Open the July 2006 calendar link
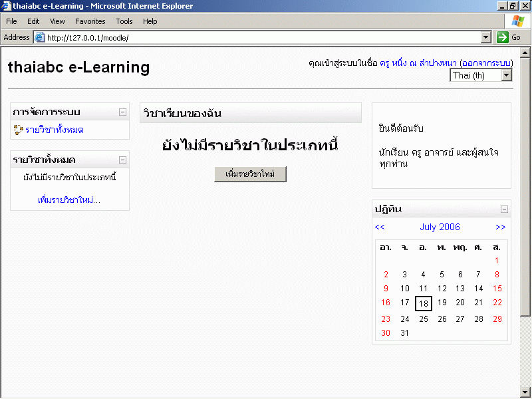Image resolution: width=532 pixels, height=399 pixels. 440,227
